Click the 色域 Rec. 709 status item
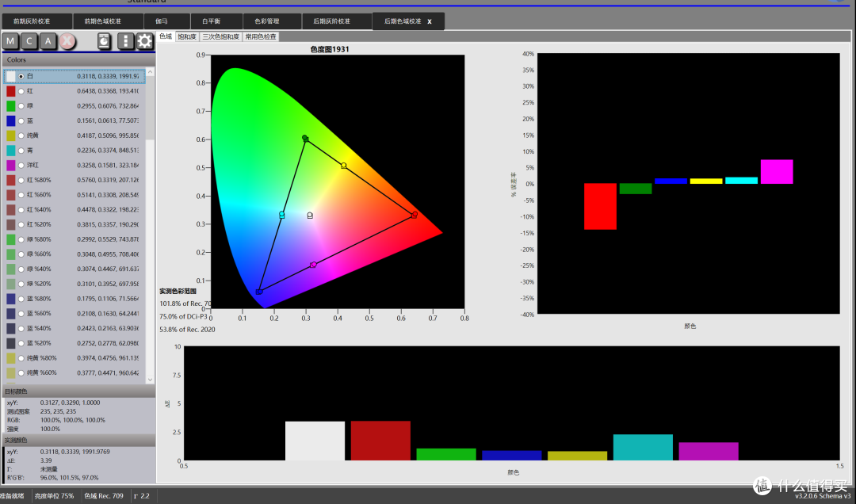Image resolution: width=856 pixels, height=504 pixels. [x=104, y=496]
